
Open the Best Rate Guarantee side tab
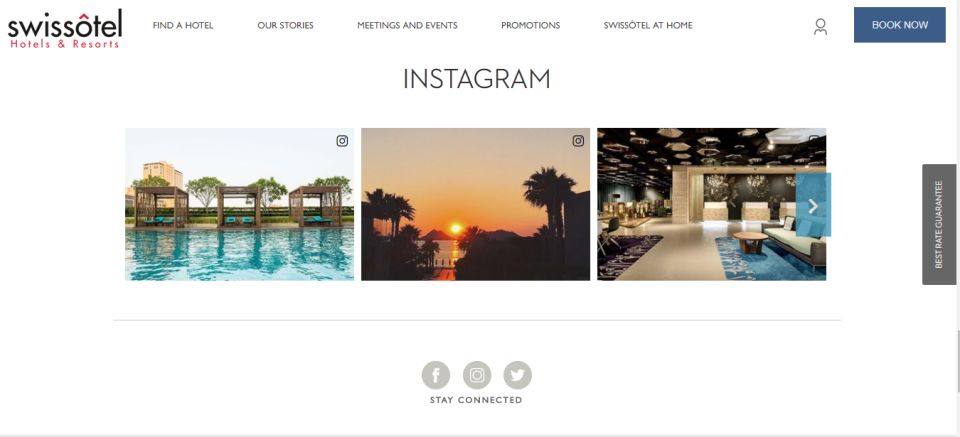point(939,224)
